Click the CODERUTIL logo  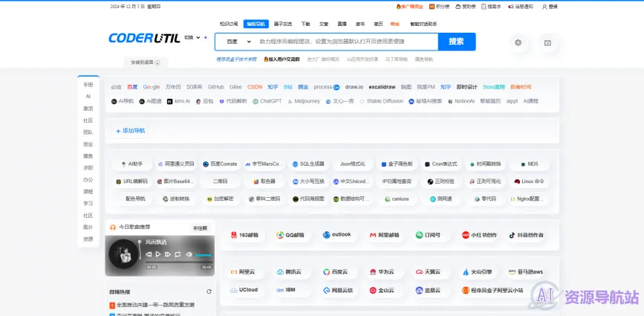click(x=144, y=38)
